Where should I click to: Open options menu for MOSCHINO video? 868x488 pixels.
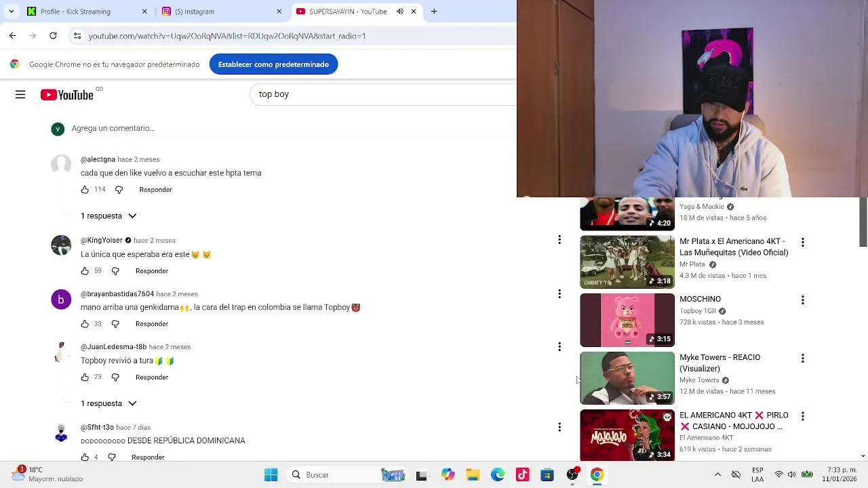(x=802, y=300)
